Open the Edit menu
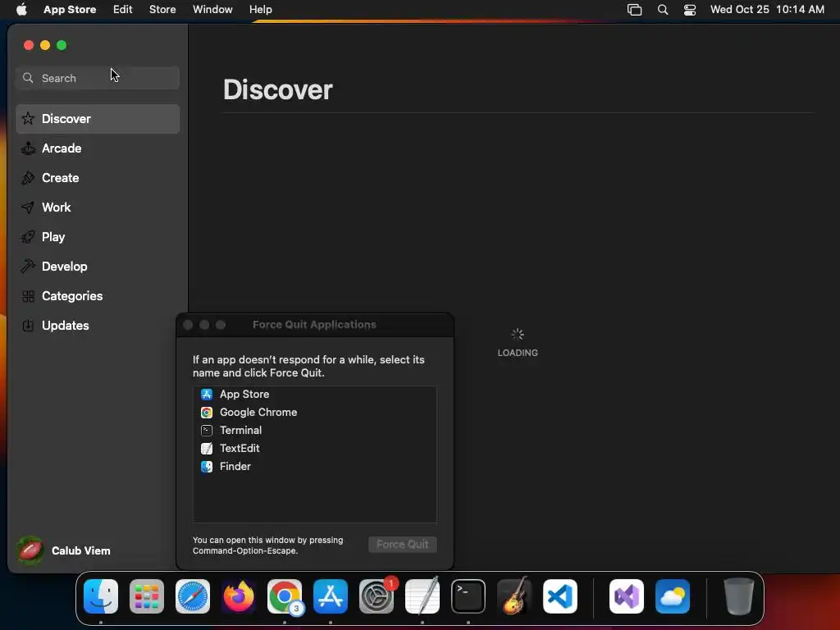 [x=123, y=9]
